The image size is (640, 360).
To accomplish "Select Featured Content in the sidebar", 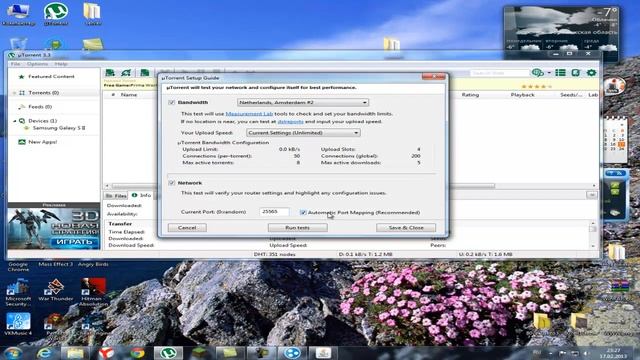I will (x=51, y=76).
